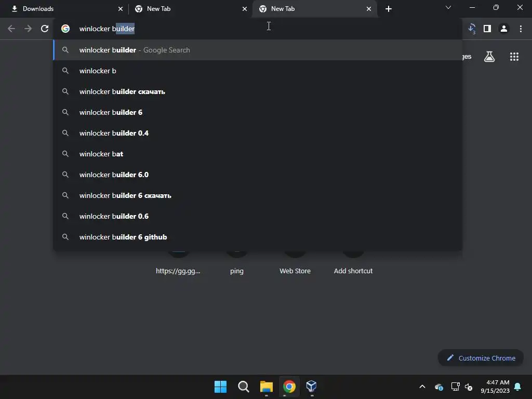
Task: Select the 'winlocker builder 6' suggestion
Action: click(258, 112)
